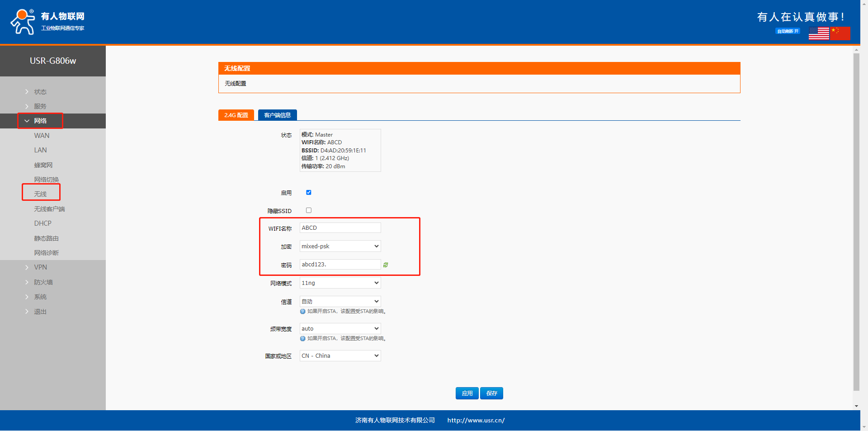Click the green password reveal icon
Image resolution: width=868 pixels, height=431 pixels.
[386, 265]
